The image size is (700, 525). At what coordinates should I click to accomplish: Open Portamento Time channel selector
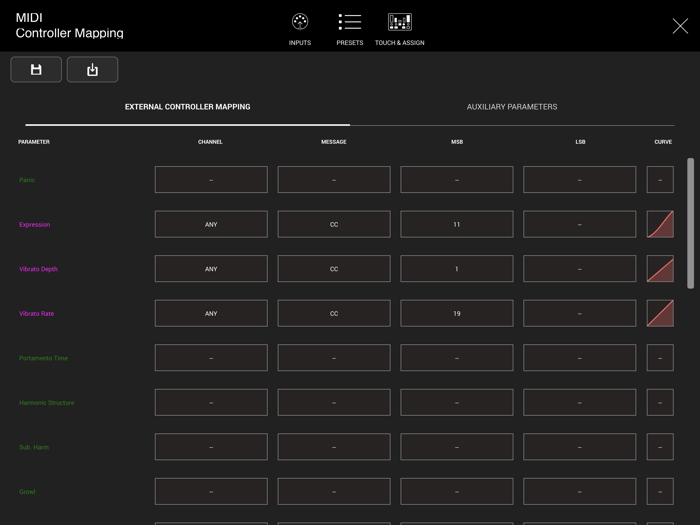click(211, 358)
